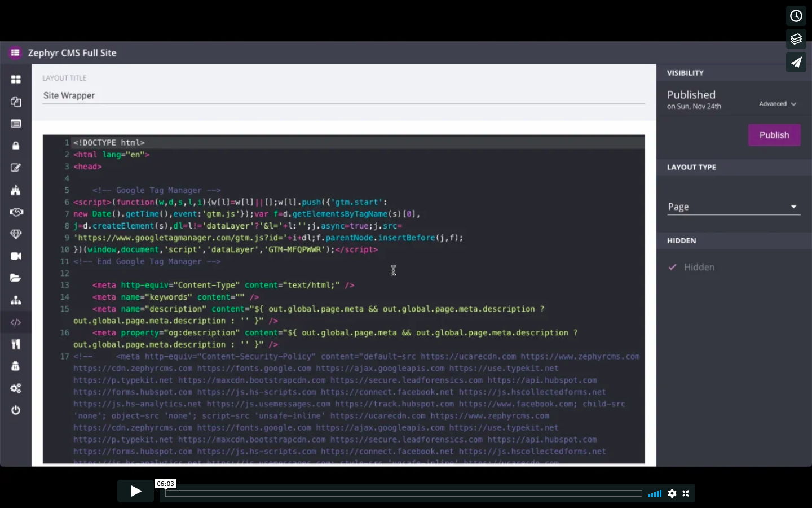Click the Published status text
This screenshot has width=812, height=508.
691,95
